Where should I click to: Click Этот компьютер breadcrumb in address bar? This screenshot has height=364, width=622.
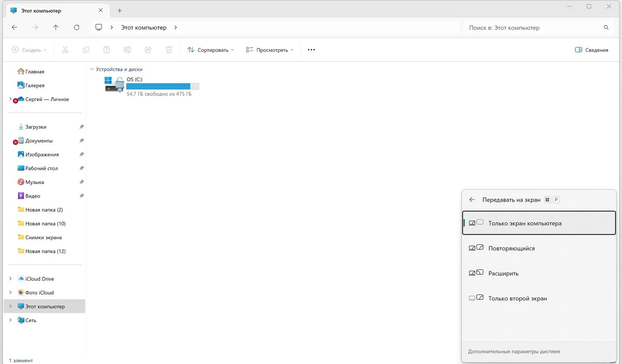(143, 27)
